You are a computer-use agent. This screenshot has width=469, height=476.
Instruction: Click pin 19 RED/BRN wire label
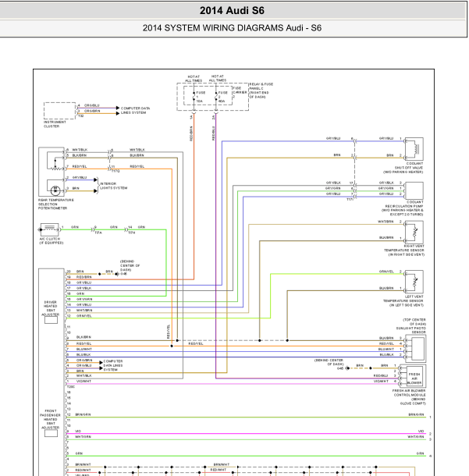83,277
